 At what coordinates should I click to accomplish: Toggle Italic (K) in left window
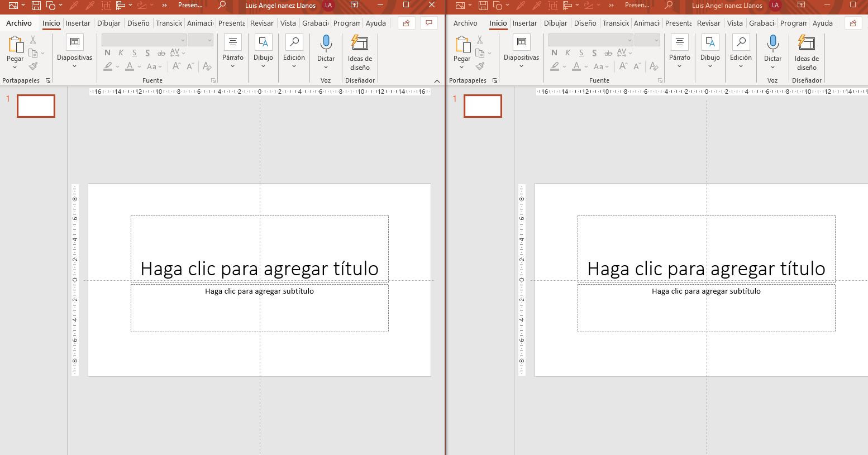pyautogui.click(x=121, y=53)
